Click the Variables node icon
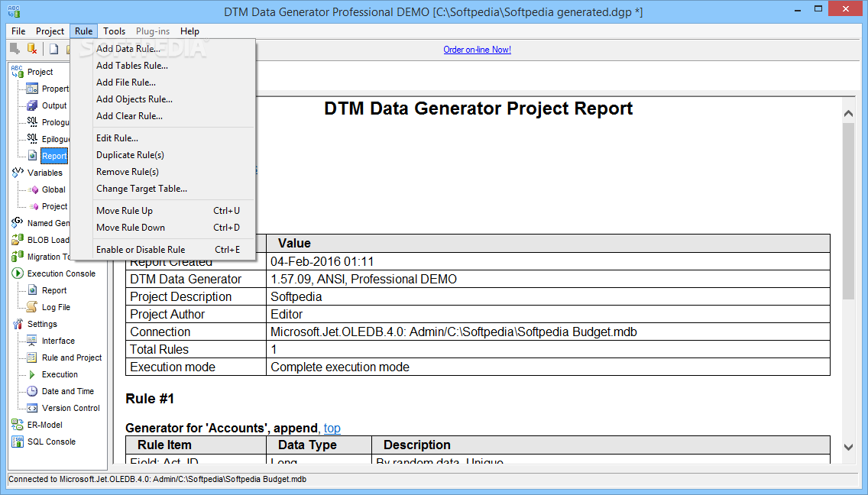Screen dimensions: 868x495 [x=17, y=172]
